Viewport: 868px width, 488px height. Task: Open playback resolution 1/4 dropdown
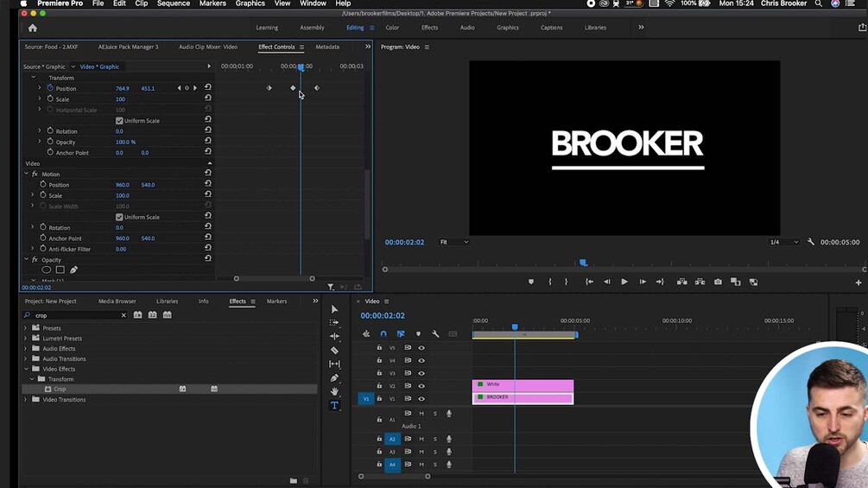784,242
